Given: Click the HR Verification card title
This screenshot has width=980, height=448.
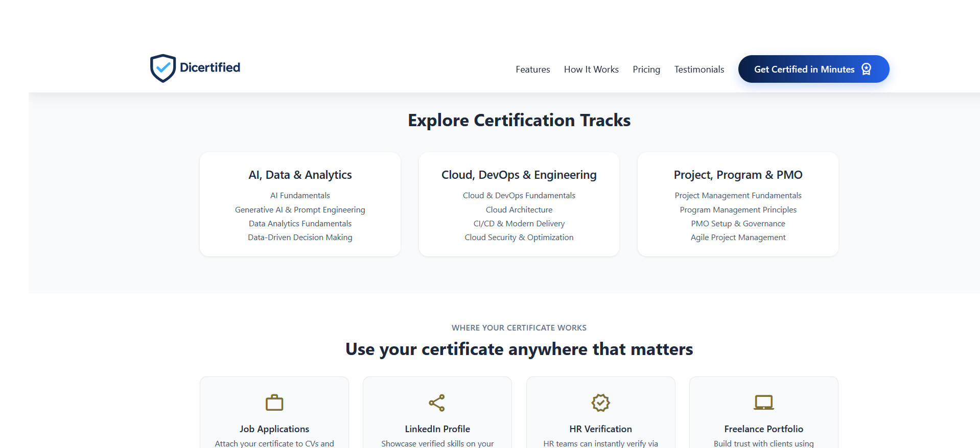Looking at the screenshot, I should tap(600, 429).
